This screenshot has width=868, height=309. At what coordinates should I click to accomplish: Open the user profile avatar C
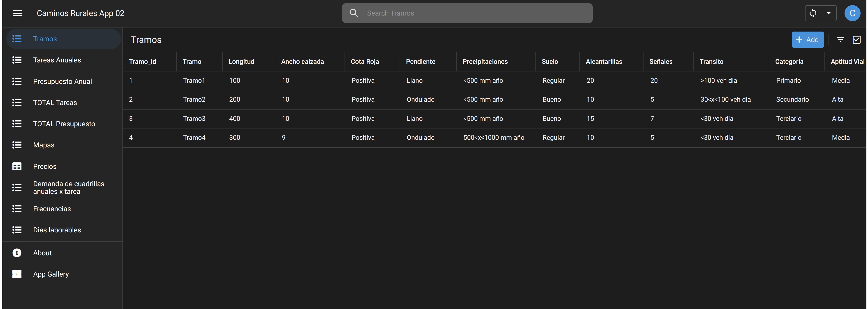tap(852, 13)
